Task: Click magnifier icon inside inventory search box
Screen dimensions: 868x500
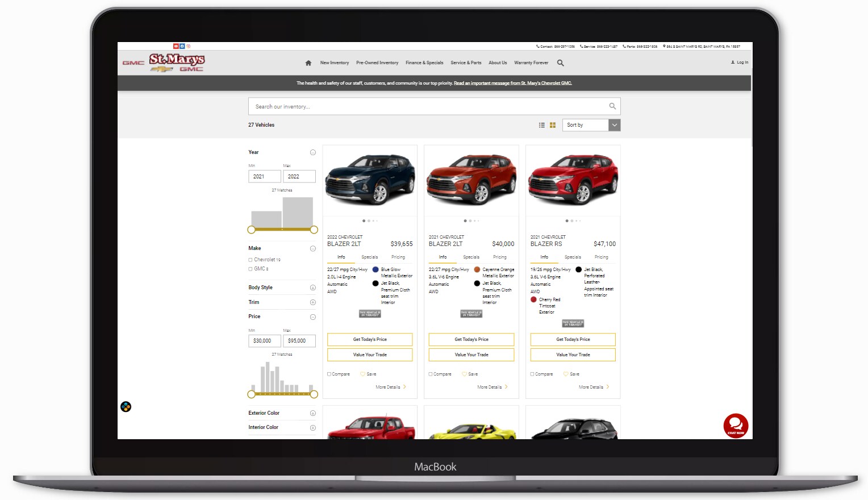Action: (612, 106)
